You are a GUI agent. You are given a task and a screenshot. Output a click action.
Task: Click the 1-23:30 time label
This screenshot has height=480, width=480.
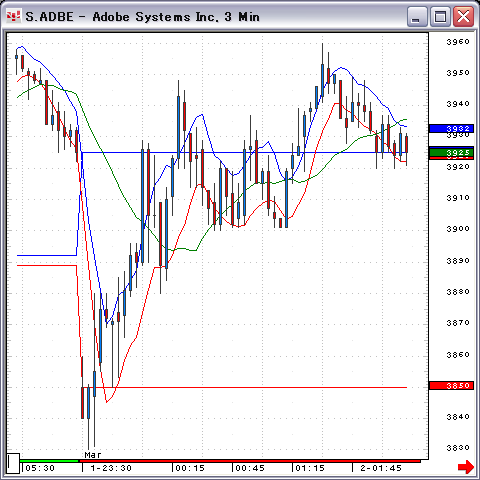tap(111, 468)
